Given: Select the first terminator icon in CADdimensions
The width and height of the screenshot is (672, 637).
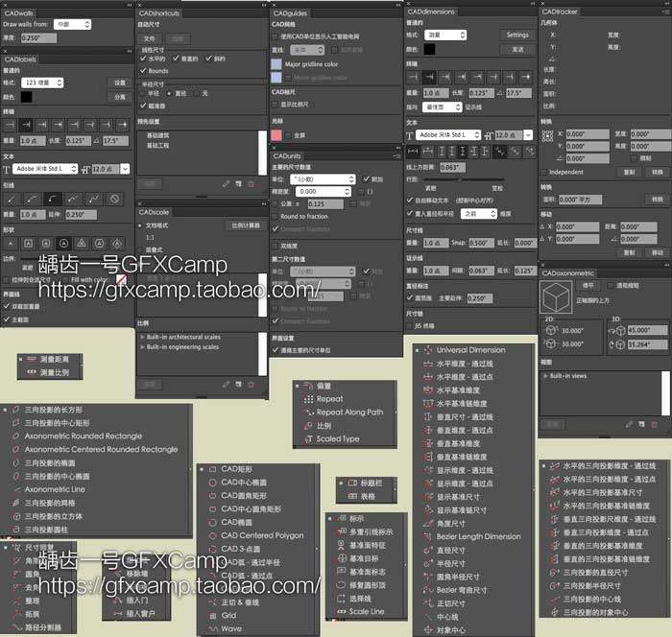Looking at the screenshot, I should tap(413, 77).
